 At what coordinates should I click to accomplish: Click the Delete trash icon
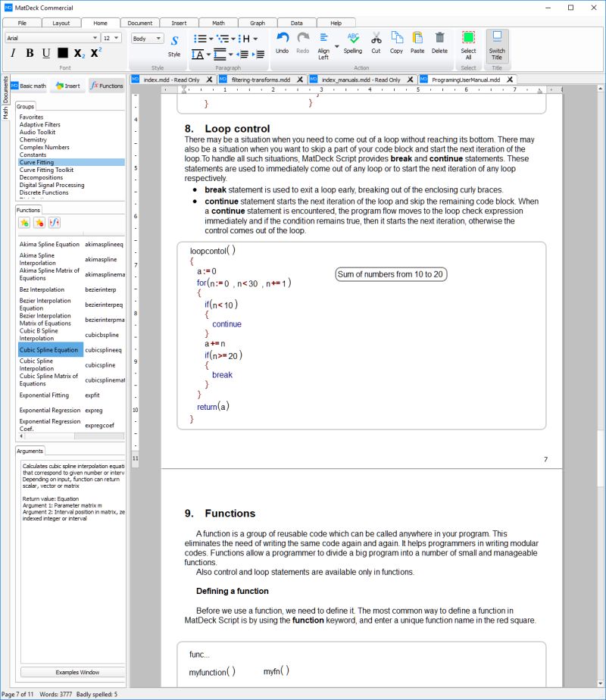[x=439, y=43]
